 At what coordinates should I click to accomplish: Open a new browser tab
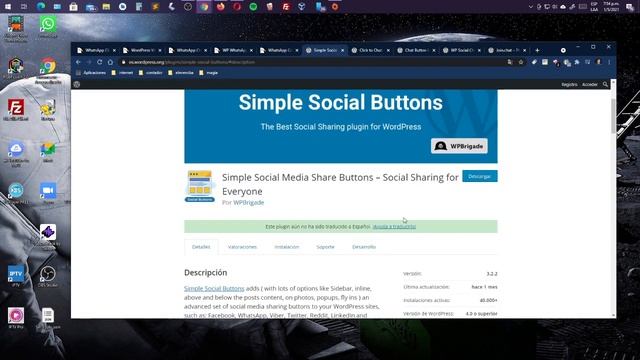(537, 50)
